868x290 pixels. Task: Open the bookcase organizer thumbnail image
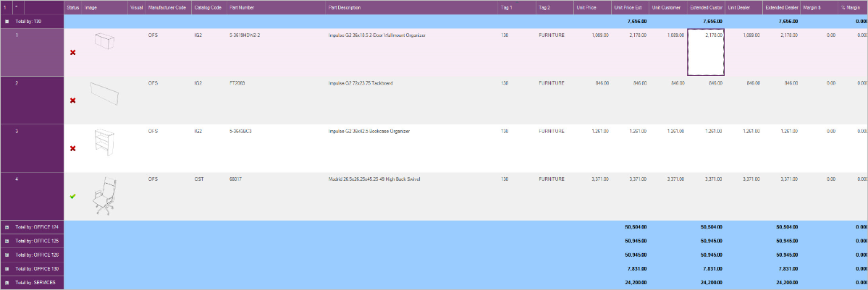[x=104, y=143]
